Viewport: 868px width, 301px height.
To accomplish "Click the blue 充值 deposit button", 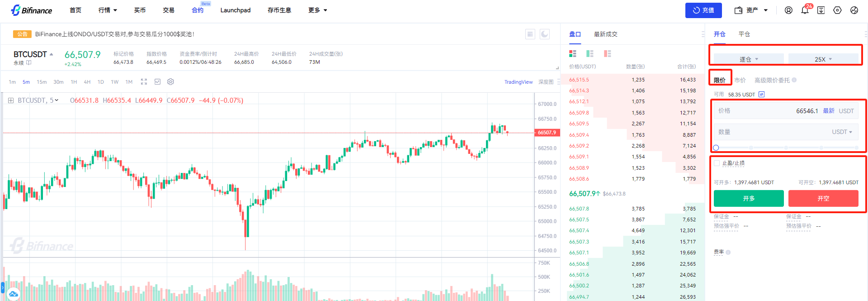I will tap(703, 10).
